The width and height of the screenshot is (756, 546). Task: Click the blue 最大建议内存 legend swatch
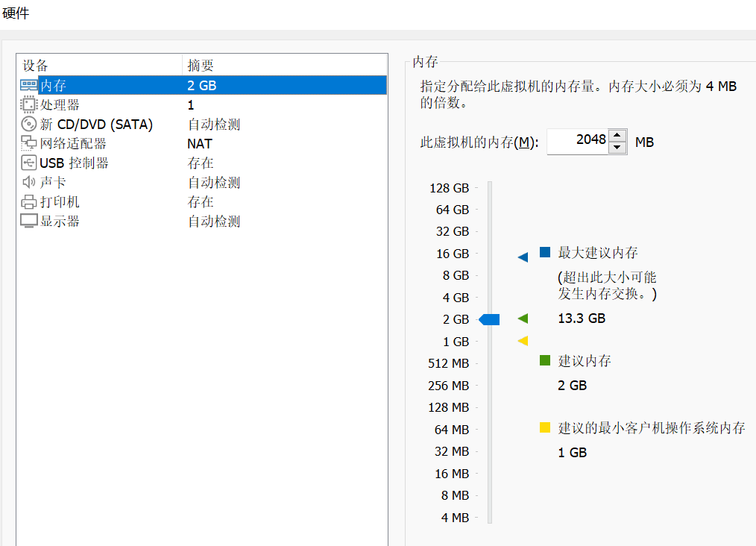coord(545,252)
